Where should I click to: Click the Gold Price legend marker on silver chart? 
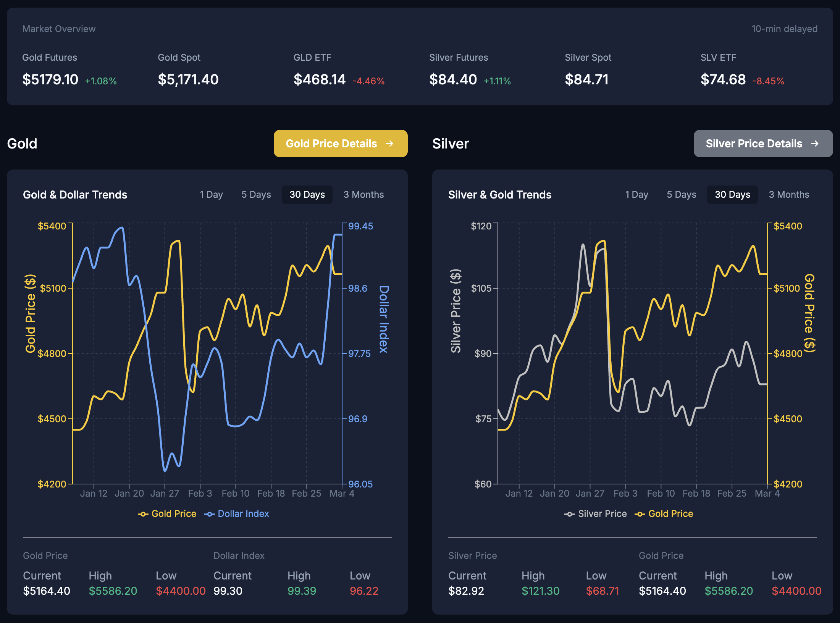point(640,513)
